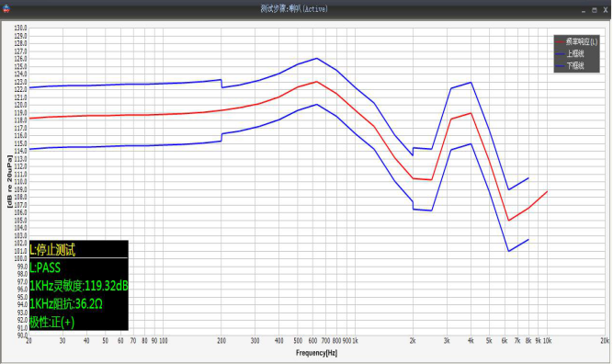Select the L:PASS result line

point(45,267)
